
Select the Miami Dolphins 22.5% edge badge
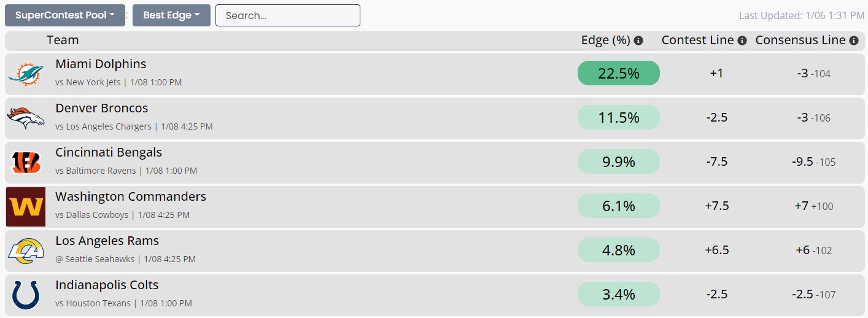pyautogui.click(x=618, y=73)
